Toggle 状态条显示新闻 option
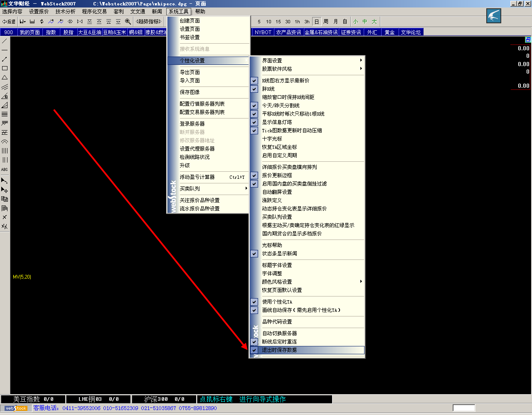 pyautogui.click(x=307, y=254)
